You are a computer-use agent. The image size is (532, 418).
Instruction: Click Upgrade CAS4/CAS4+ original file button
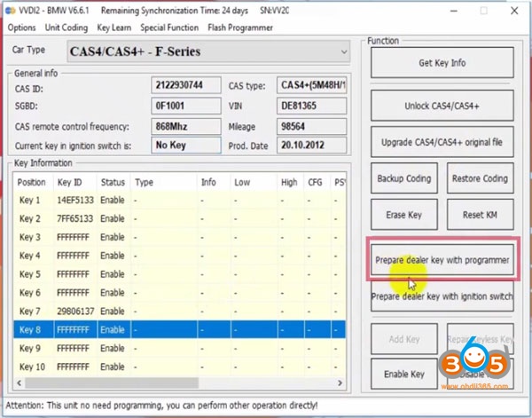tap(442, 142)
